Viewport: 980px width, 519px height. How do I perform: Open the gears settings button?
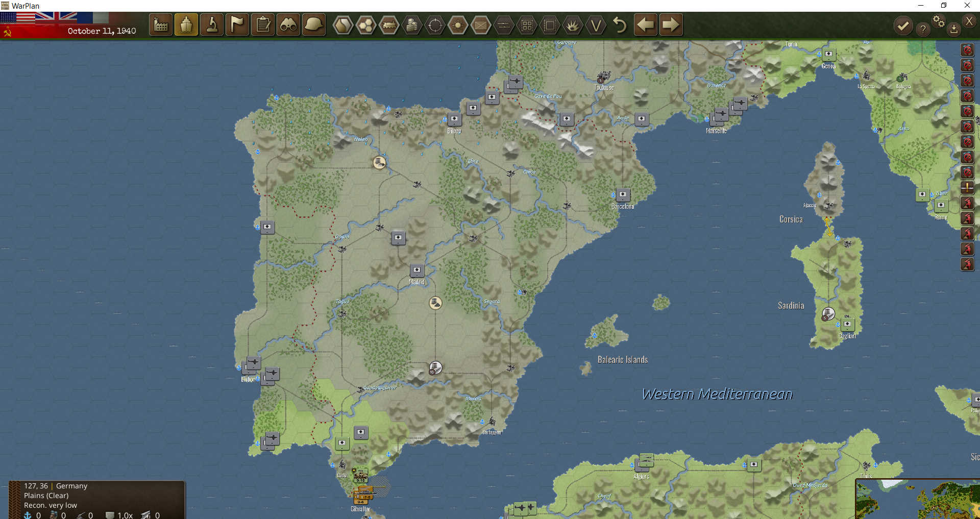tap(938, 21)
